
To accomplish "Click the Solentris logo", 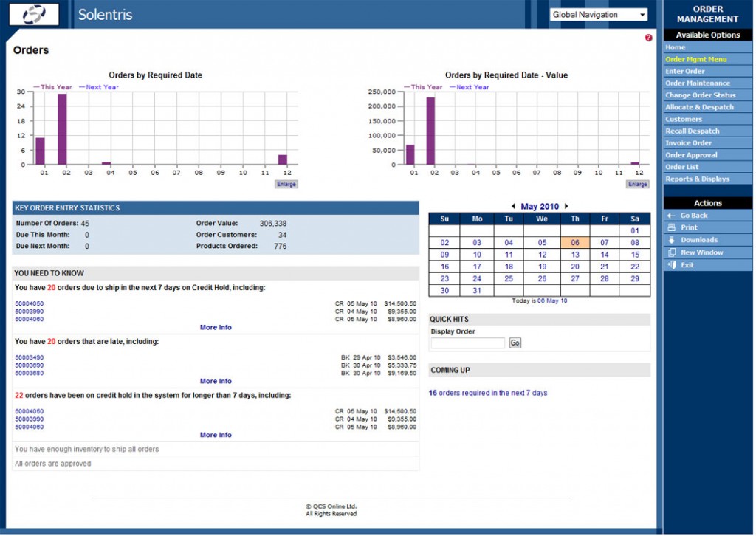I will pos(33,14).
